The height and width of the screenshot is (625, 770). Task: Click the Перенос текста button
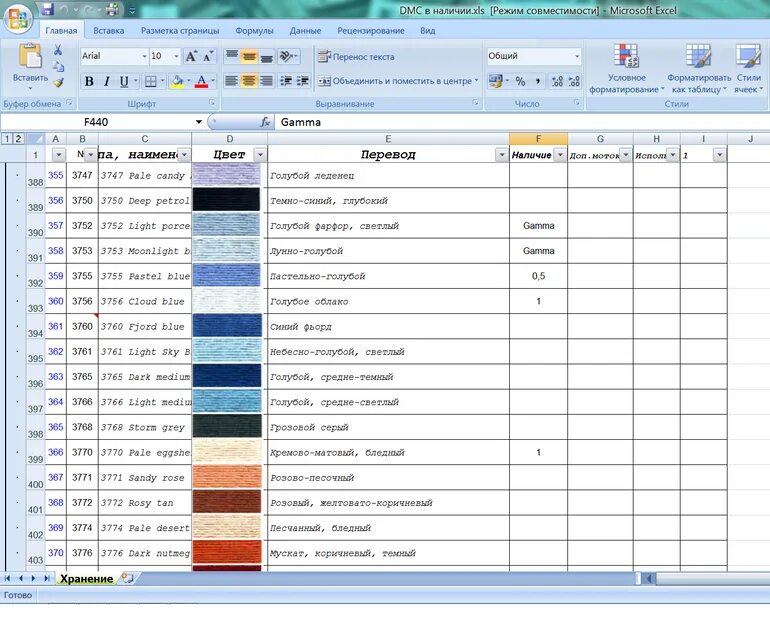click(x=356, y=56)
